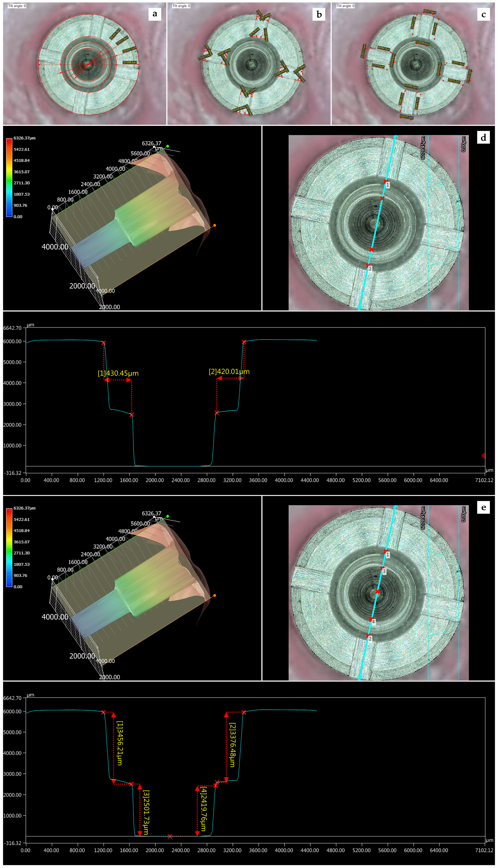Click the 'Tilt angle: 0' label in panel b

181,6
